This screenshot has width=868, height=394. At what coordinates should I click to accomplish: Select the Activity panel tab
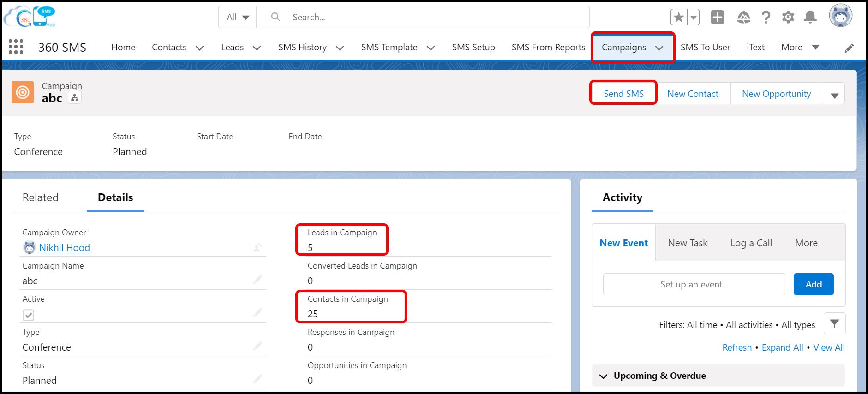623,197
